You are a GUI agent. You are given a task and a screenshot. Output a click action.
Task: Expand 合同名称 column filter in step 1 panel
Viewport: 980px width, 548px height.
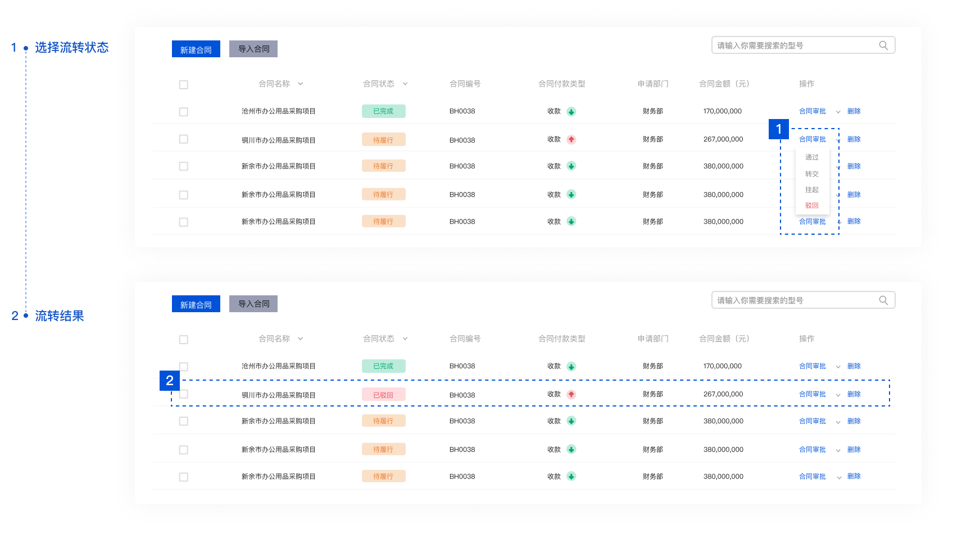tap(300, 84)
